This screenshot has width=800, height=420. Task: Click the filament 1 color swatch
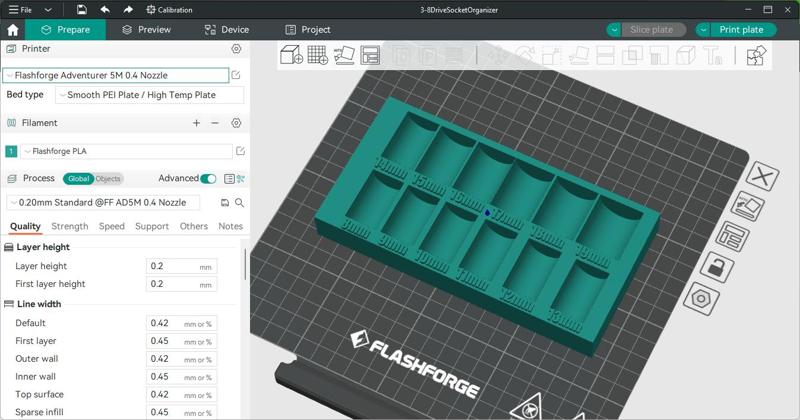click(11, 152)
